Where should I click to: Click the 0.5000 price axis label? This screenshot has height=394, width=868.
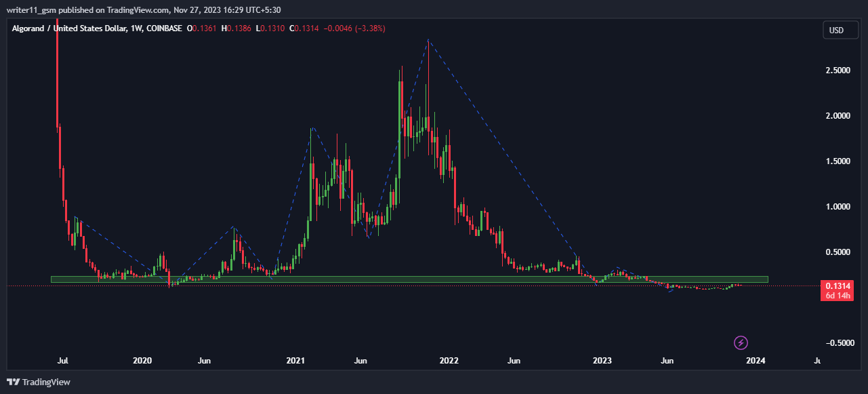pyautogui.click(x=838, y=252)
